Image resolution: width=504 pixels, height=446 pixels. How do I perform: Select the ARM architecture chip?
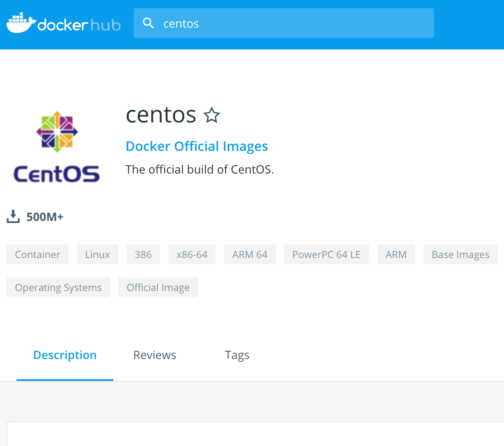click(x=396, y=254)
